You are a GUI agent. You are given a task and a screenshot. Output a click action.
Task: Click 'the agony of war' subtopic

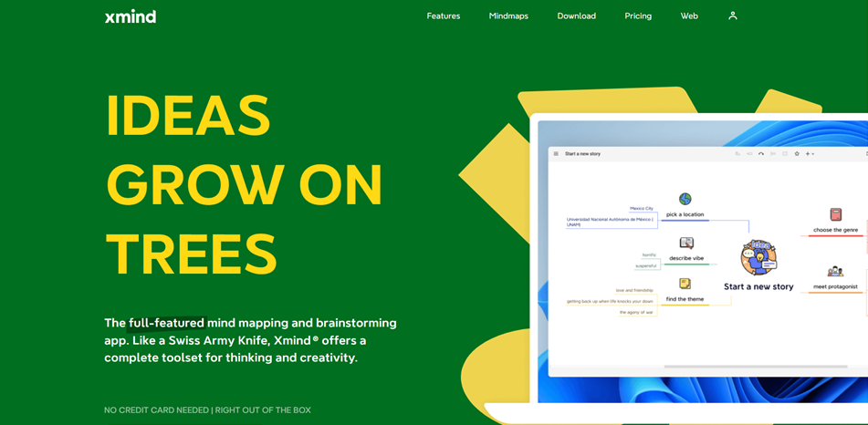(636, 313)
